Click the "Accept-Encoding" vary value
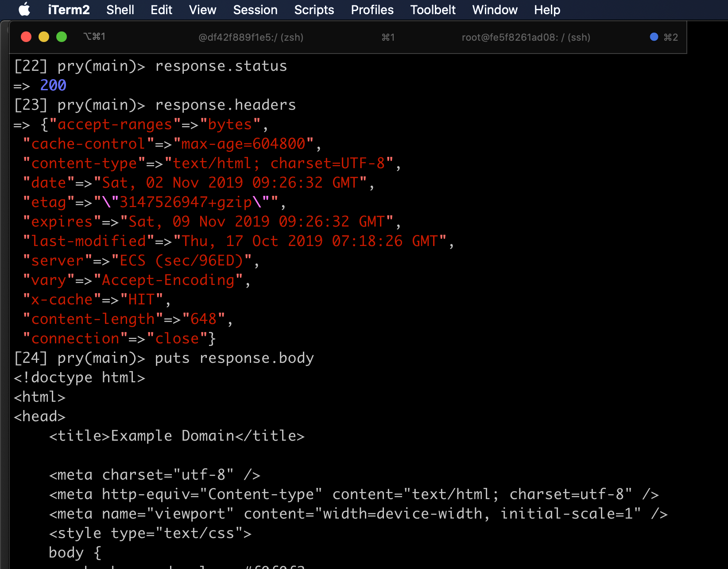 pyautogui.click(x=168, y=280)
